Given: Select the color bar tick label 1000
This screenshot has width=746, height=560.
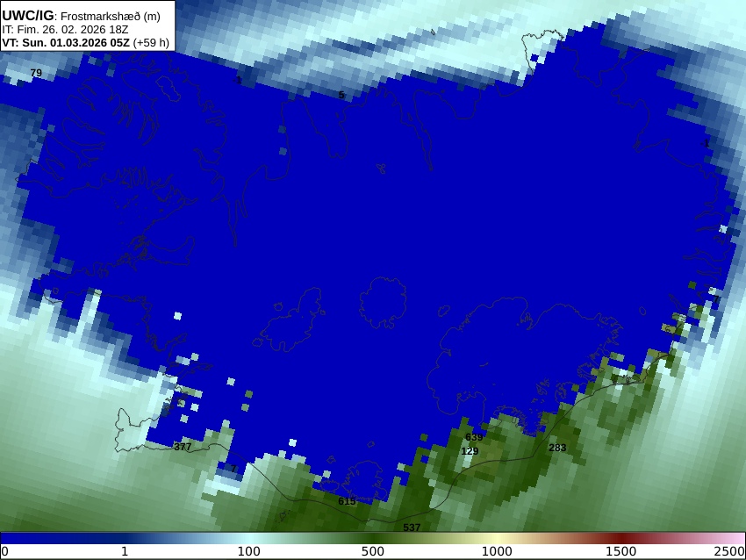Looking at the screenshot, I should click(x=497, y=551).
